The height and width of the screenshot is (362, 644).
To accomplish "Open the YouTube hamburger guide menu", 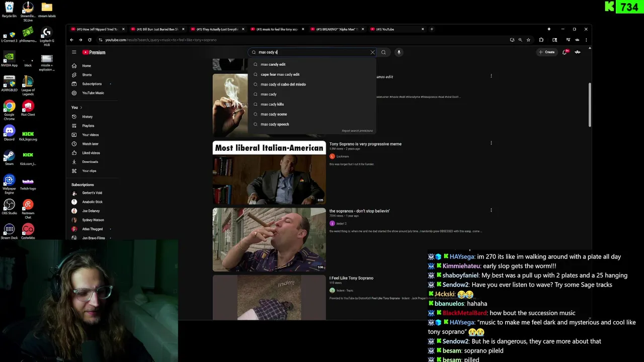I will click(x=74, y=52).
